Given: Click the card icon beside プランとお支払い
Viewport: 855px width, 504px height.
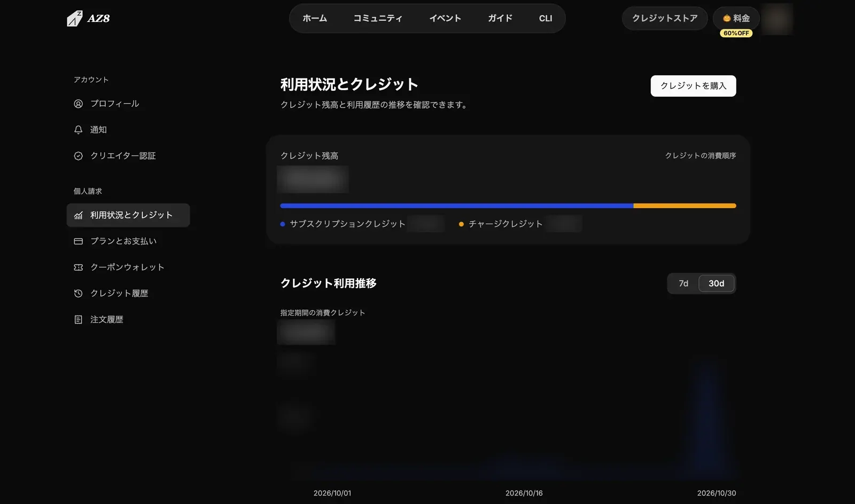Looking at the screenshot, I should pos(78,241).
